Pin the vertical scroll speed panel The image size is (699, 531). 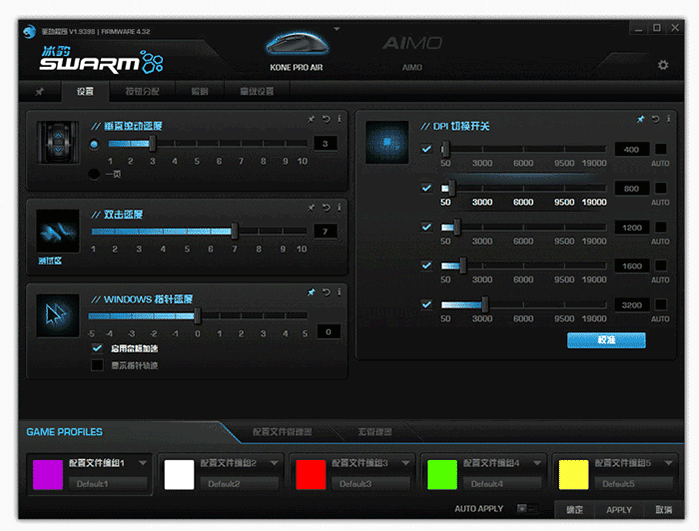coord(311,119)
